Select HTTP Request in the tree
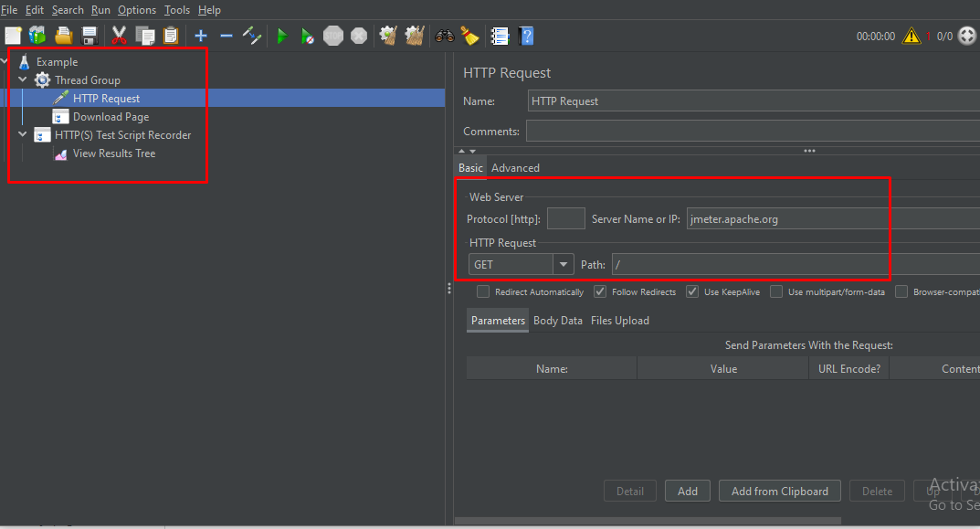This screenshot has height=529, width=980. point(106,98)
